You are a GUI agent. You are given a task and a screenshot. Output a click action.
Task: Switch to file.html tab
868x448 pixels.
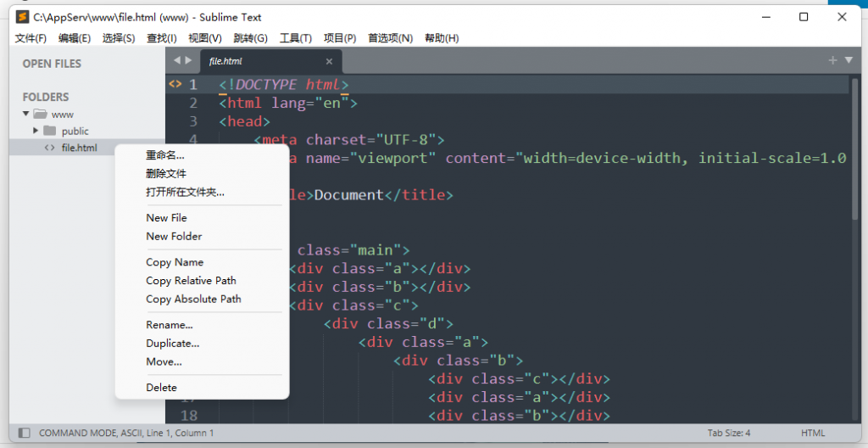click(270, 62)
